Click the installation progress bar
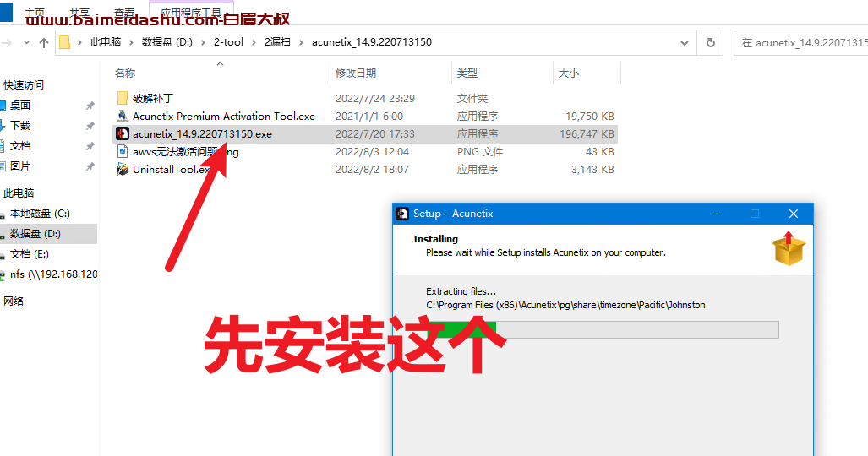Viewport: 868px width, 456px height. [603, 329]
